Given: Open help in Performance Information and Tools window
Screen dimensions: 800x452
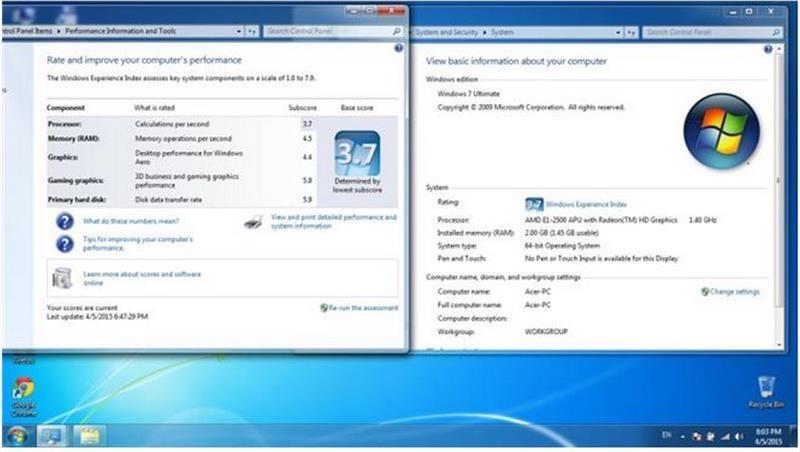Looking at the screenshot, I should point(398,48).
